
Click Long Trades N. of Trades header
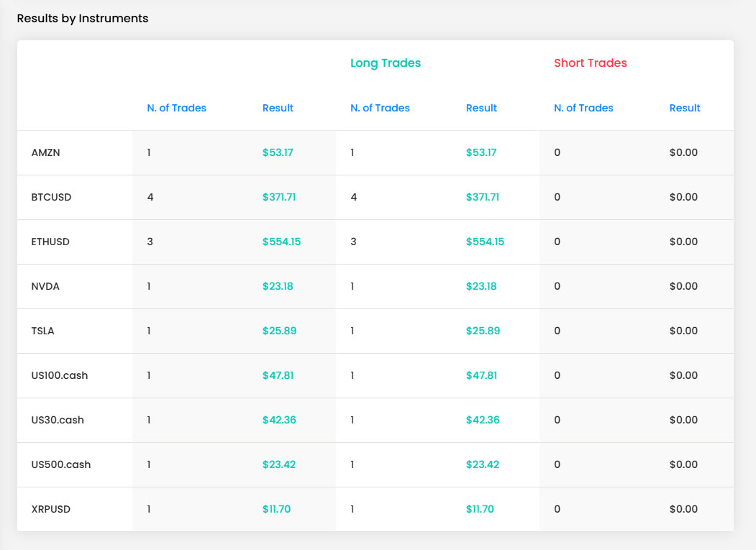[380, 108]
